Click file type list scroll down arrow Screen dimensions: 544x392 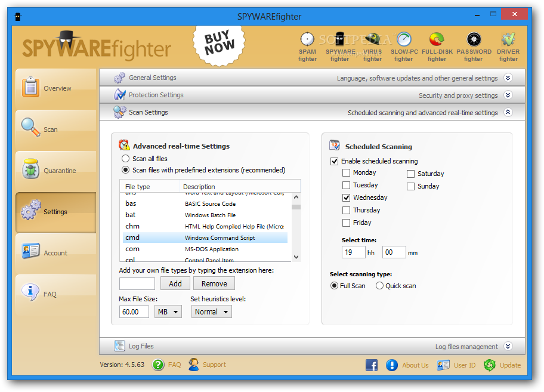(x=296, y=257)
